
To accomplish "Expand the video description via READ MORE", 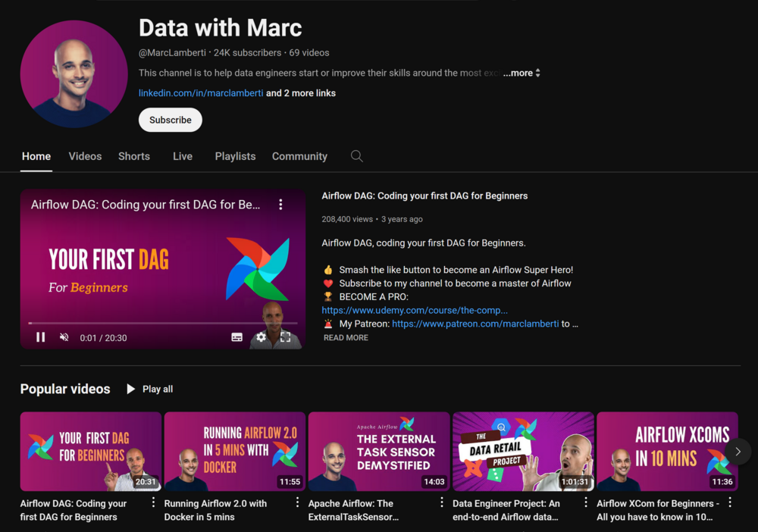I will click(x=346, y=337).
